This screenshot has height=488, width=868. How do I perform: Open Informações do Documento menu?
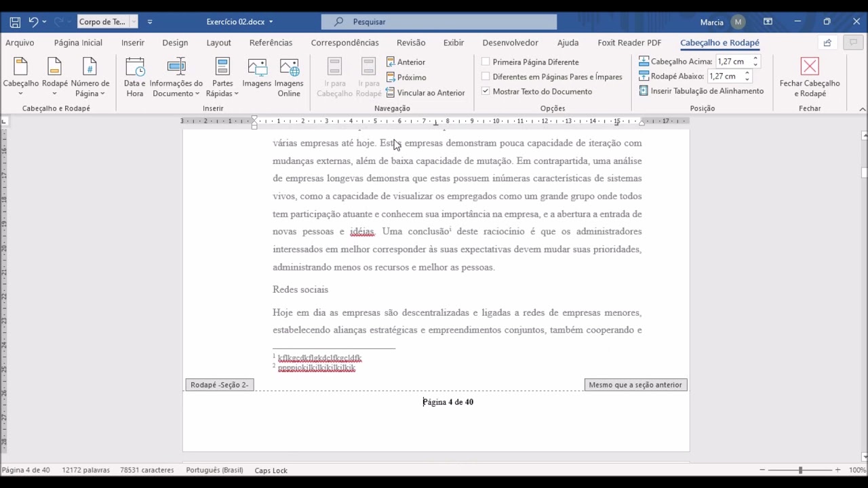coord(176,78)
